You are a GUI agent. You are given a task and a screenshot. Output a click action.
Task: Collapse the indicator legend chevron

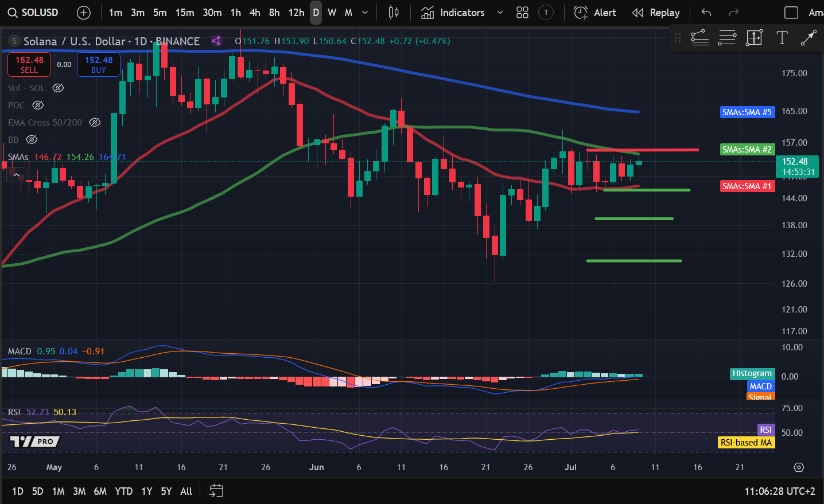[17, 175]
